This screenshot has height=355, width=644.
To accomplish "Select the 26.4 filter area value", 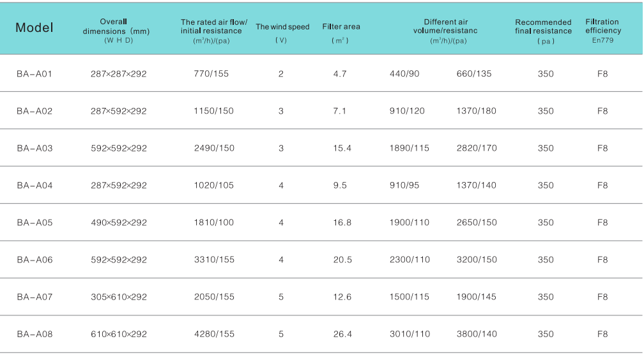I will click(x=342, y=334).
